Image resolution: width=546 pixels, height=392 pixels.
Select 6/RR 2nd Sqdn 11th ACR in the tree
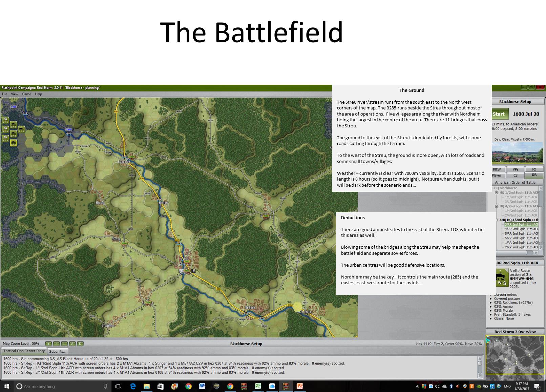point(521,238)
